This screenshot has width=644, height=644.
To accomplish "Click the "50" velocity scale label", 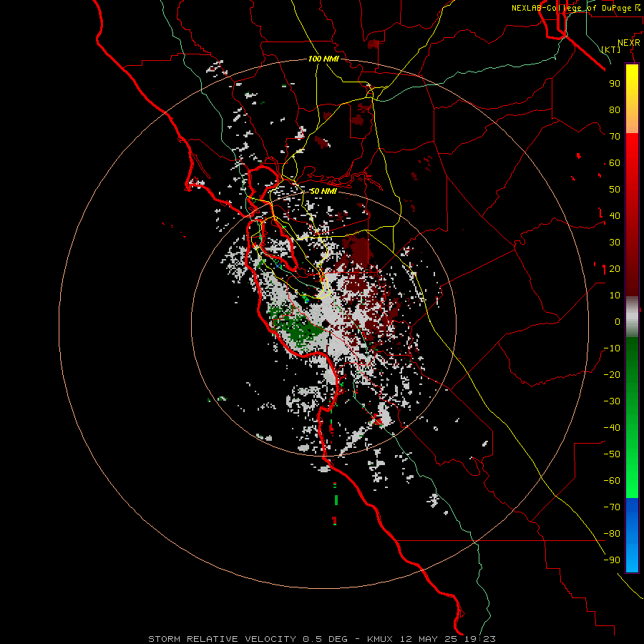I will 615,190.
